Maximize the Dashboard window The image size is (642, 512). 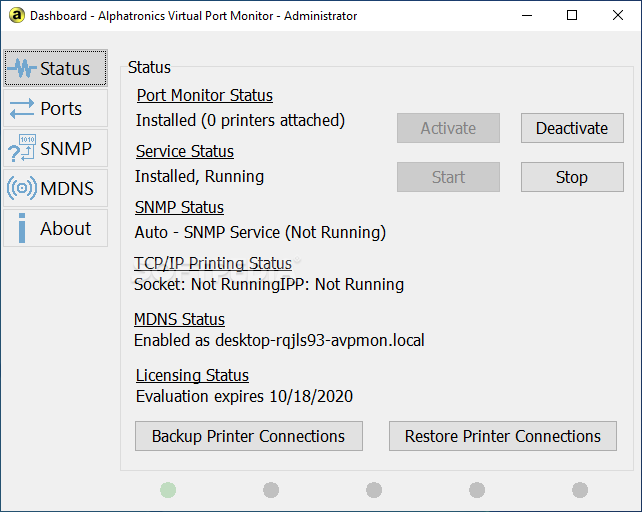tap(572, 16)
